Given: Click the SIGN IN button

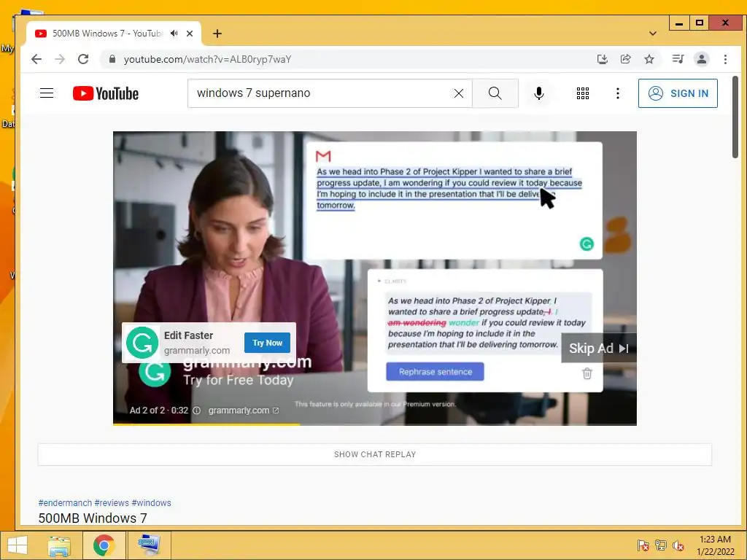Looking at the screenshot, I should pyautogui.click(x=678, y=93).
